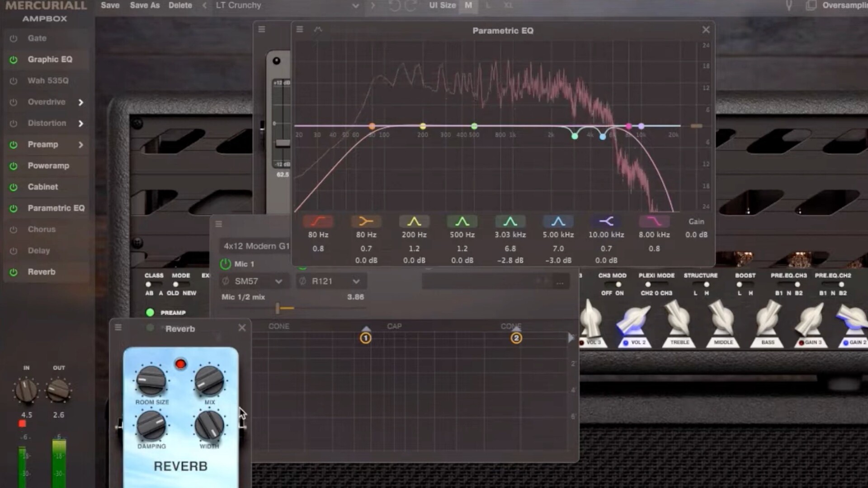Open the Cabinet panel hamburger menu
868x488 pixels.
(219, 224)
